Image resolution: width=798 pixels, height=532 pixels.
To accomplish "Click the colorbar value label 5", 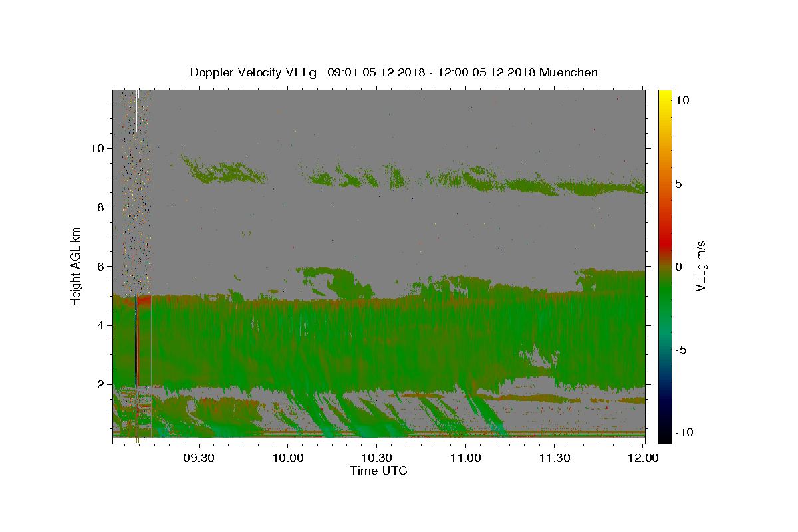I will pyautogui.click(x=680, y=184).
